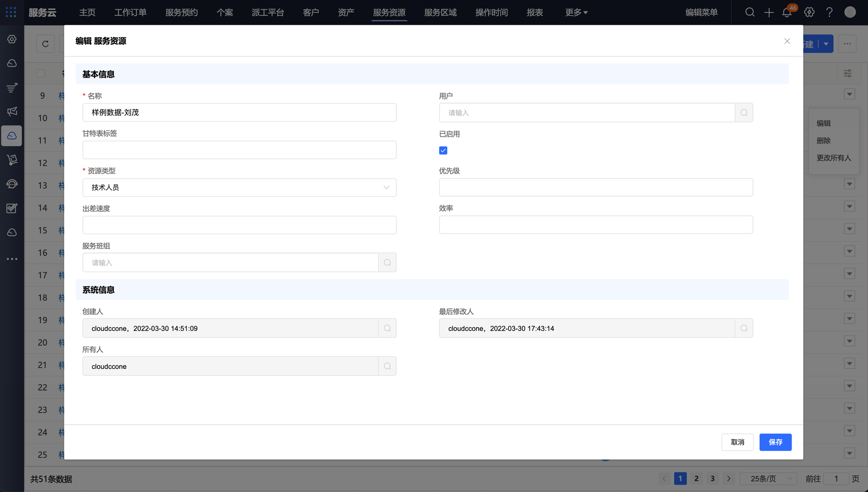The height and width of the screenshot is (492, 868).
Task: Click the 取消 cancel button
Action: [737, 442]
